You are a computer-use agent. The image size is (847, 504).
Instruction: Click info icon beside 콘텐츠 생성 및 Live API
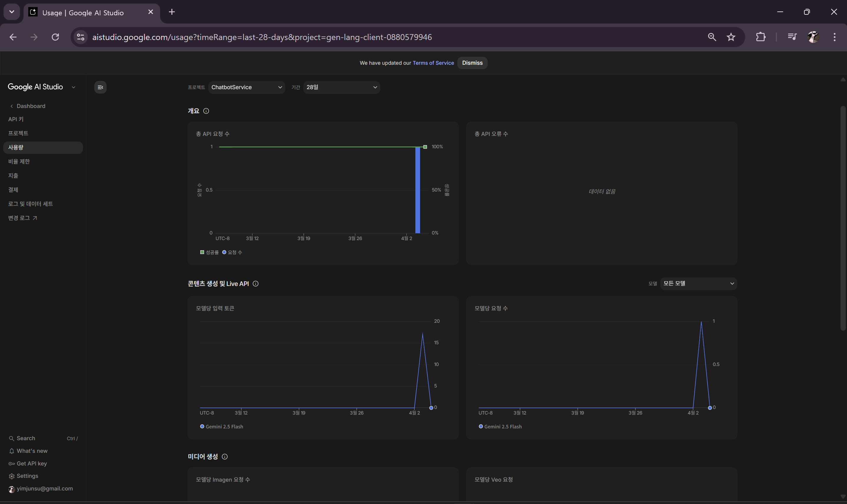pyautogui.click(x=256, y=284)
